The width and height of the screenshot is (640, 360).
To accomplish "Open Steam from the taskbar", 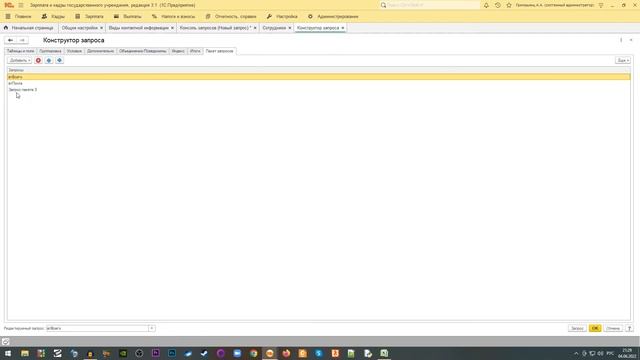I will 204,353.
